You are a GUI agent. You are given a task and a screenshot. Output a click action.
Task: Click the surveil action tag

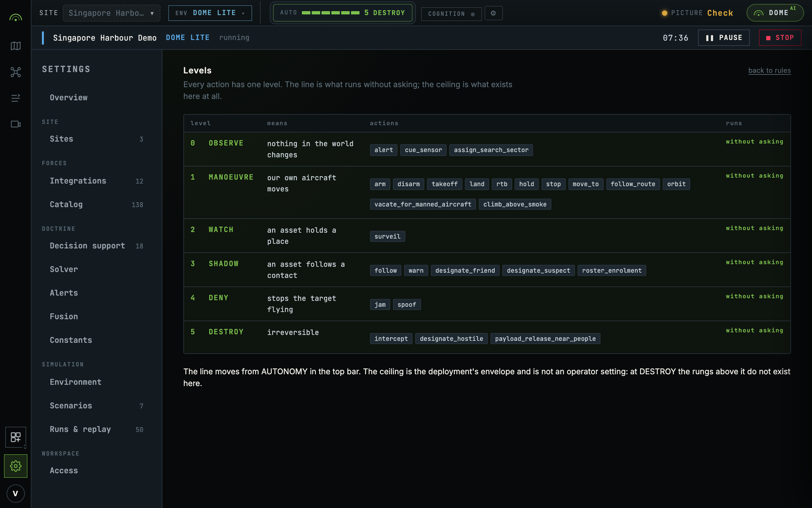click(388, 236)
